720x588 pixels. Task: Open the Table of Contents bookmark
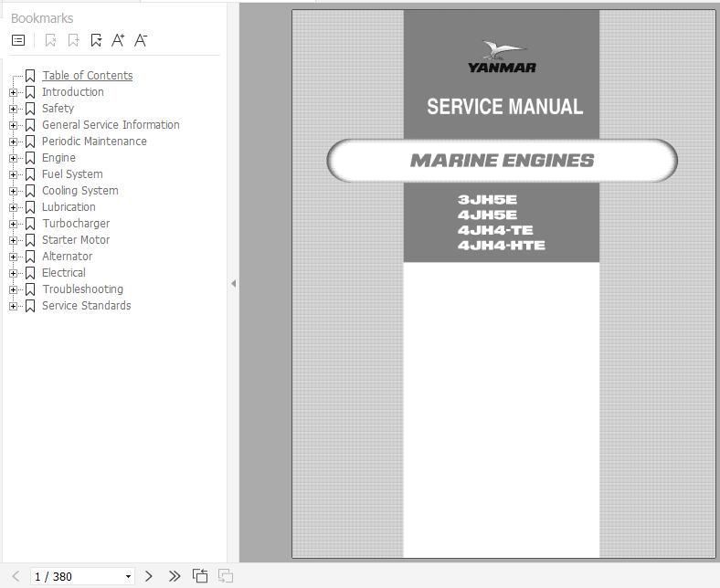coord(87,75)
